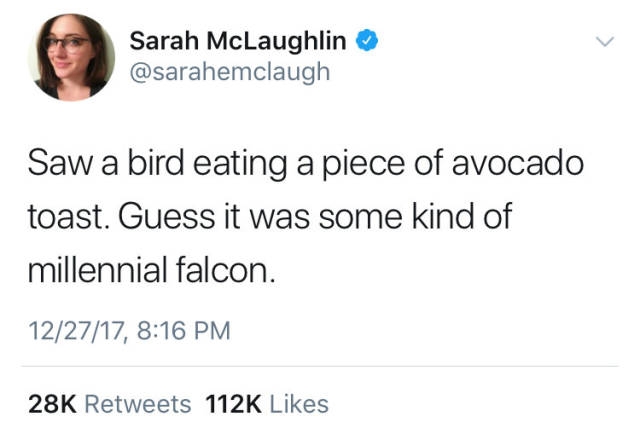Open the @sarahemclaugh handle link
The height and width of the screenshot is (434, 640).
[229, 72]
